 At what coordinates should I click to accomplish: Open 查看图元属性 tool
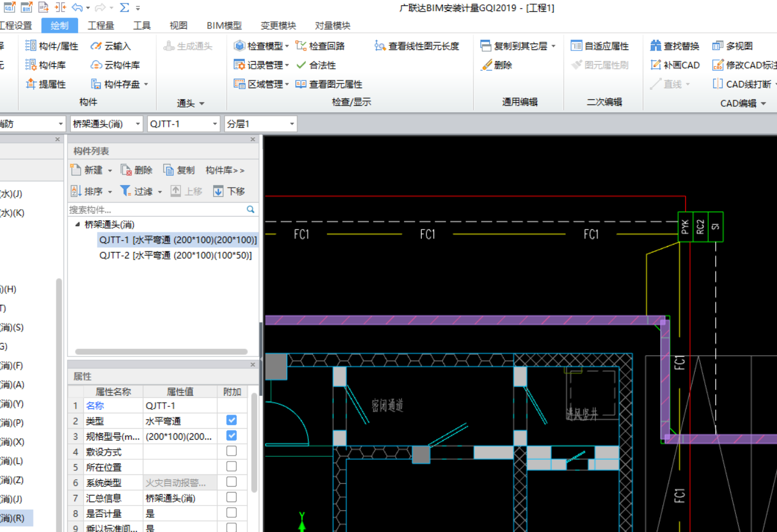click(329, 85)
